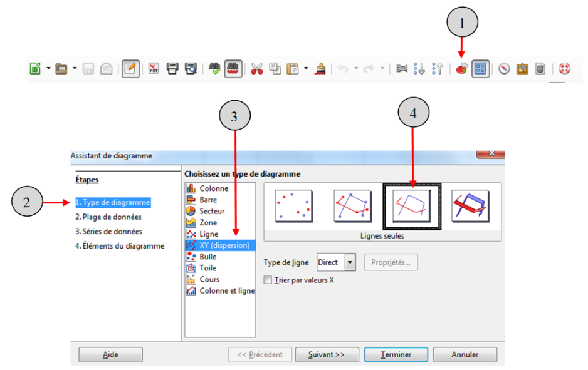Click the Send document by email icon
The height and width of the screenshot is (370, 588).
[x=107, y=68]
